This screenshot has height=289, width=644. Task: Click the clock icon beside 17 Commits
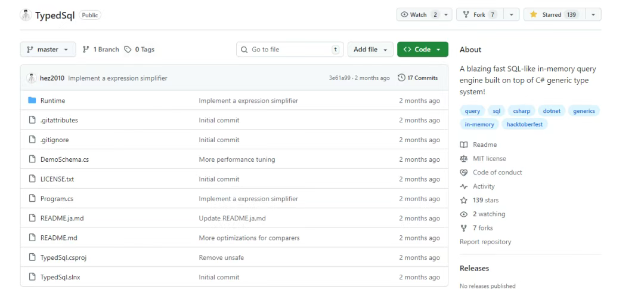401,78
